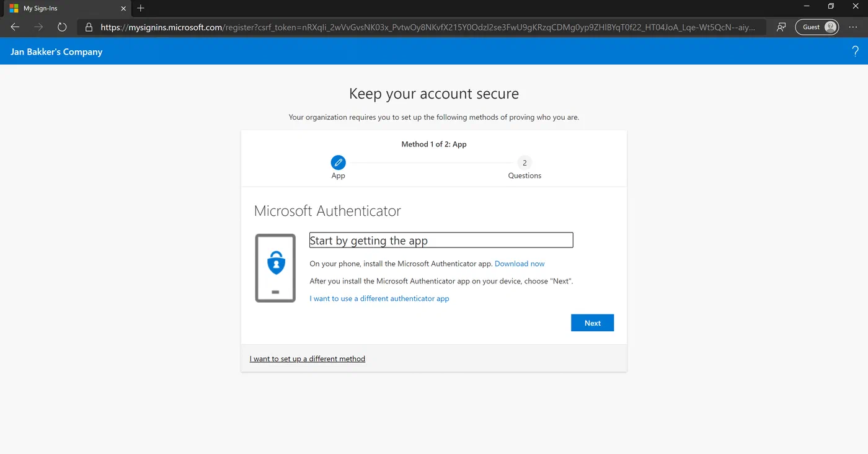Click Jan Bakker's Company header title
The height and width of the screenshot is (454, 868).
pyautogui.click(x=56, y=51)
